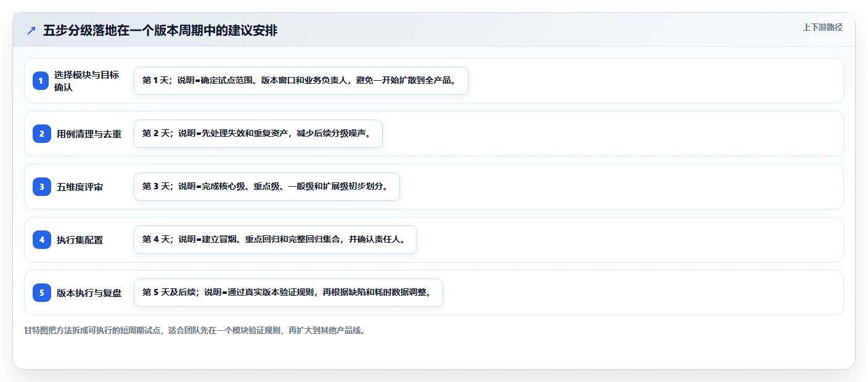Click the title 五步分级落地在一个版本周期中的建议安排
The height and width of the screenshot is (382, 868).
tap(160, 30)
